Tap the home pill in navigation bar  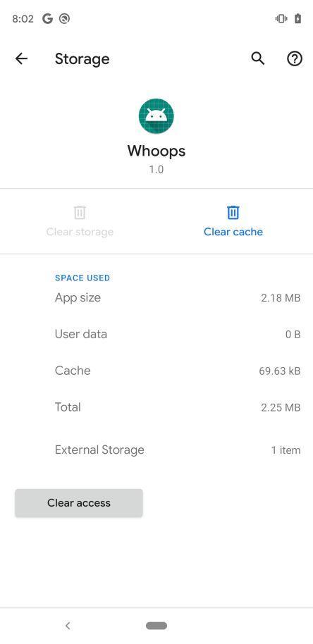pyautogui.click(x=156, y=626)
